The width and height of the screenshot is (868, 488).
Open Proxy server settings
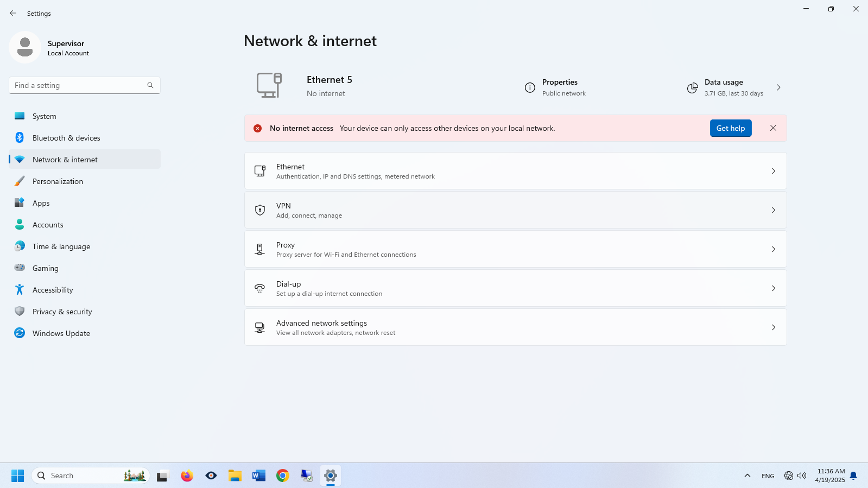point(515,249)
